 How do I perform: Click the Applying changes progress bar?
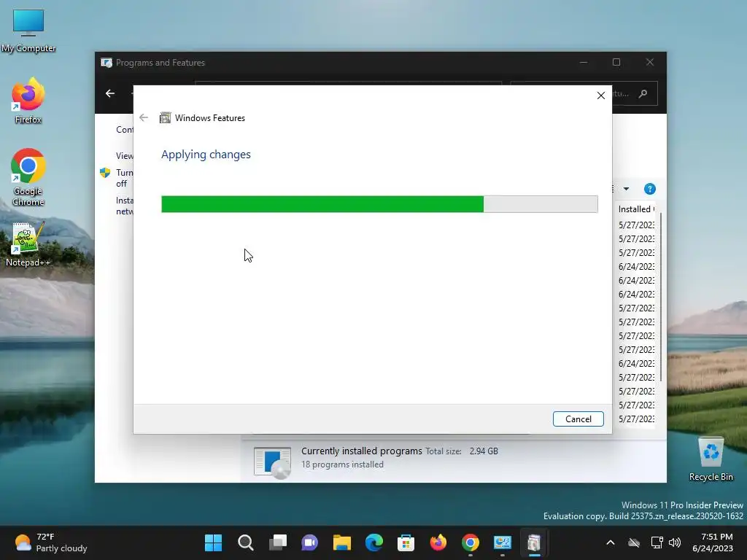pos(379,204)
